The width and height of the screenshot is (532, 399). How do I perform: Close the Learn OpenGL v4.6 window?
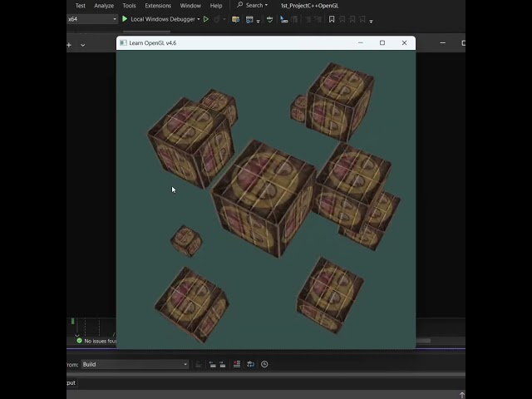[x=404, y=42]
